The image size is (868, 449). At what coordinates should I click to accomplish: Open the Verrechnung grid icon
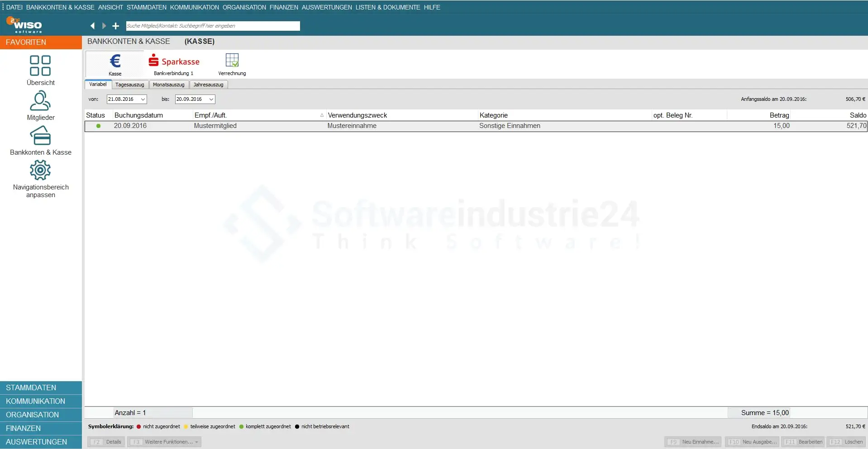[232, 64]
